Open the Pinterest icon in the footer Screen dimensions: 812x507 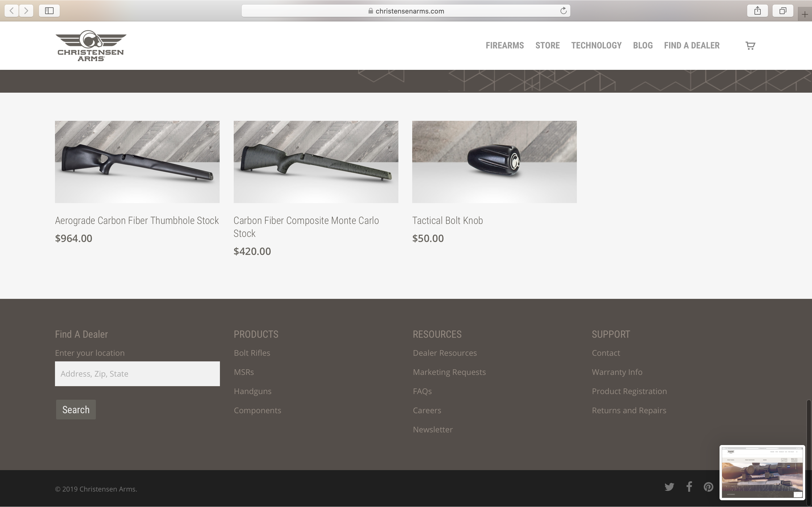708,487
